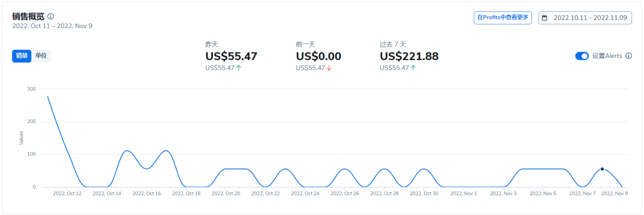Click green up arrow under 过去 7 天 amount
This screenshot has width=644, height=215.
[413, 68]
